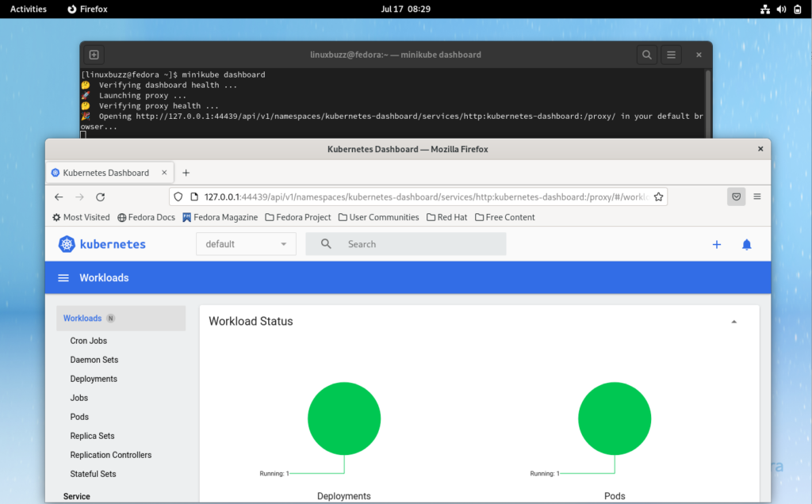Close the Kubernetes Dashboard tab
The image size is (812, 504).
pos(164,173)
